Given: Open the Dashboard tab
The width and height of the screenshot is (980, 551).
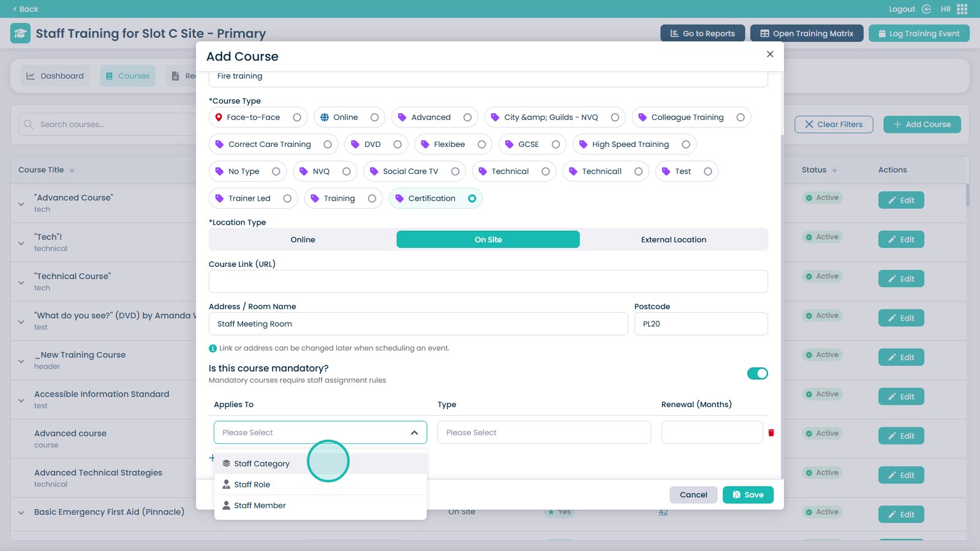Looking at the screenshot, I should click(55, 76).
